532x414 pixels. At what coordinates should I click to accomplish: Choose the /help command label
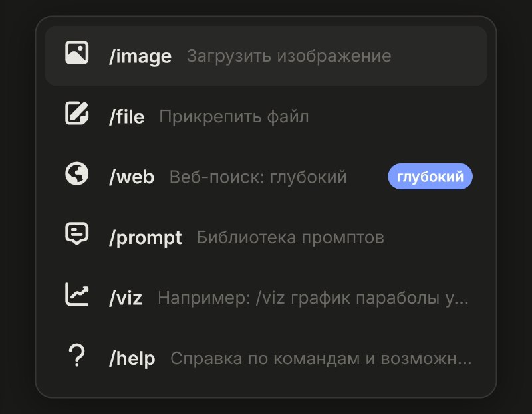[132, 359]
